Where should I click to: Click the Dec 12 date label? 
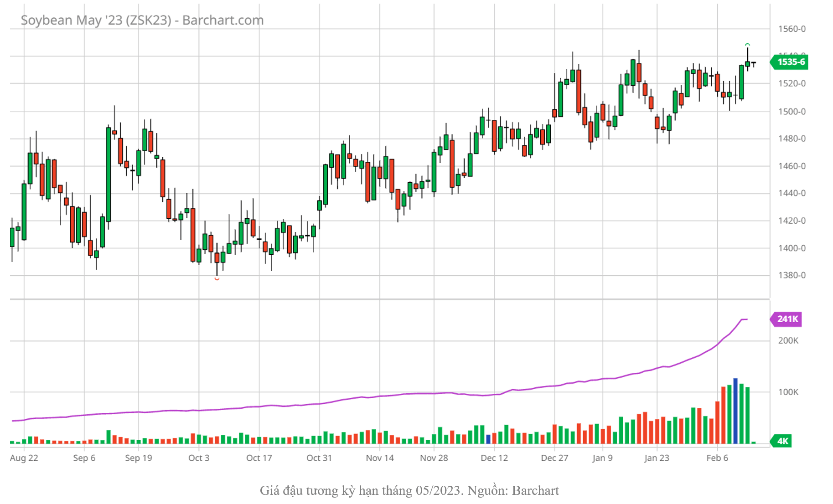pos(494,458)
